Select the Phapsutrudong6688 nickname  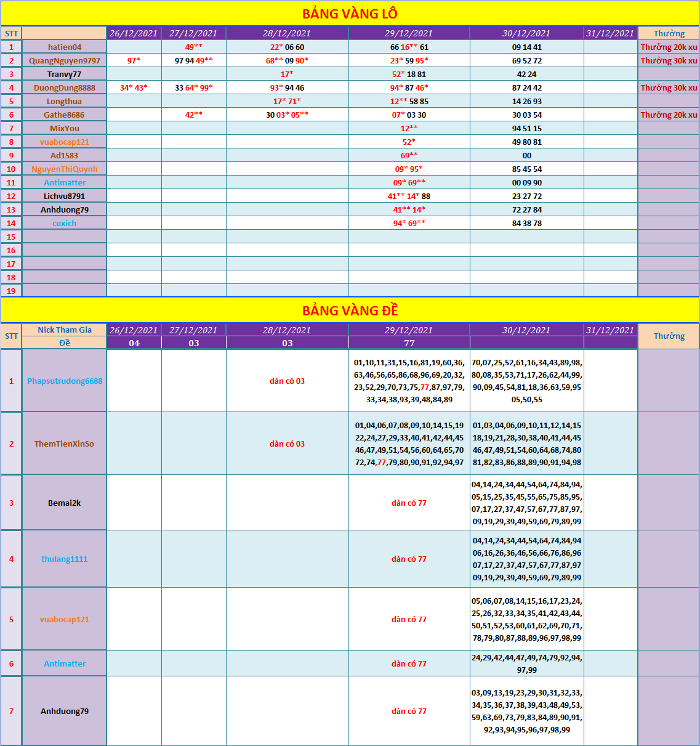coord(65,381)
